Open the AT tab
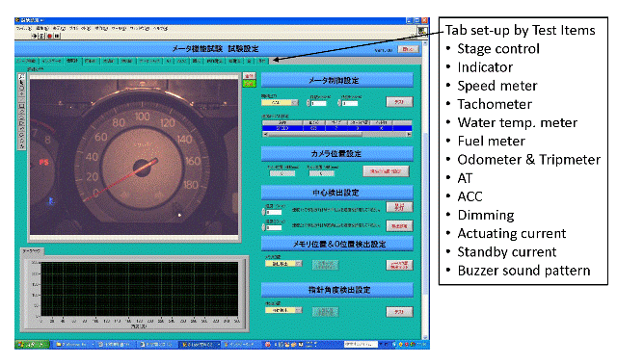 (x=169, y=61)
